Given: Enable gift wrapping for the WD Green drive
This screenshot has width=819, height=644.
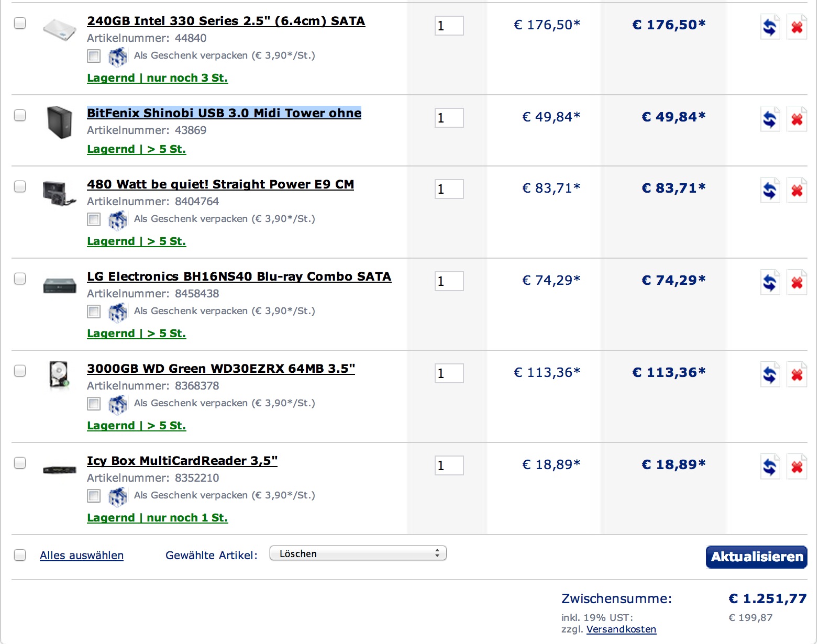Looking at the screenshot, I should coord(94,404).
